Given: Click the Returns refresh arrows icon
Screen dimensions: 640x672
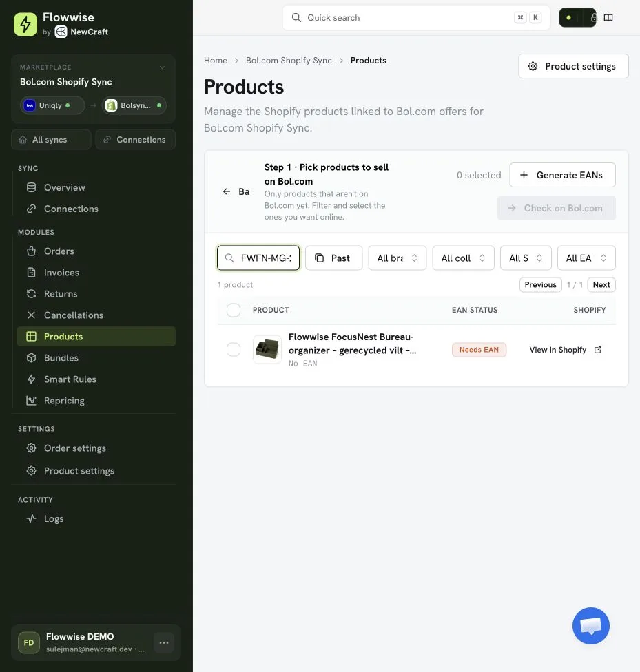Looking at the screenshot, I should (x=31, y=294).
